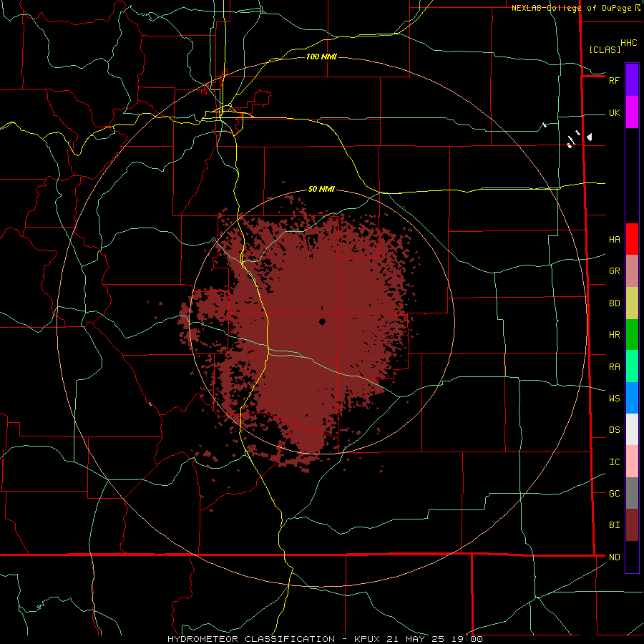Click the 'RF' legend label

[614, 80]
